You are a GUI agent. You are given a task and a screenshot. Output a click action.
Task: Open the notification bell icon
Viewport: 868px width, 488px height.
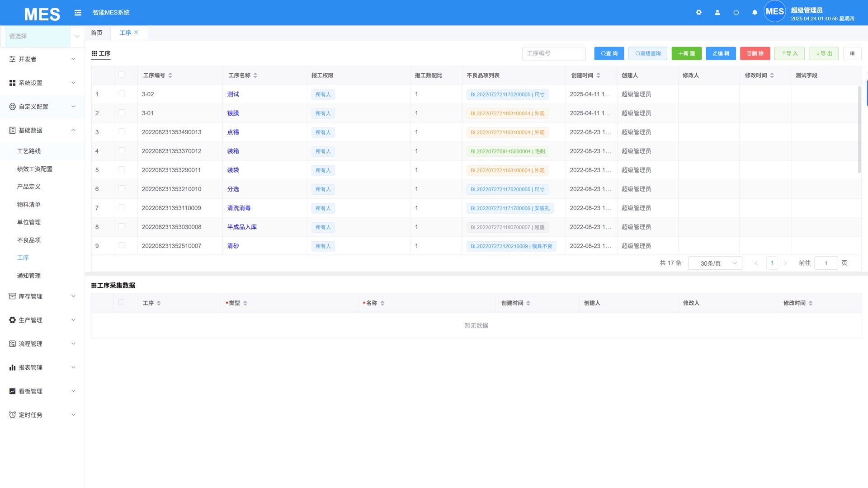(755, 13)
